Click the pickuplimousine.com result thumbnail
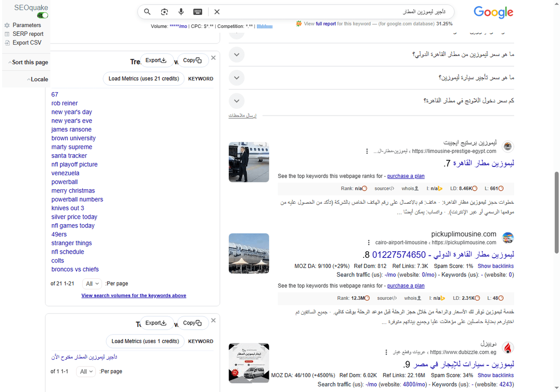 pyautogui.click(x=249, y=253)
